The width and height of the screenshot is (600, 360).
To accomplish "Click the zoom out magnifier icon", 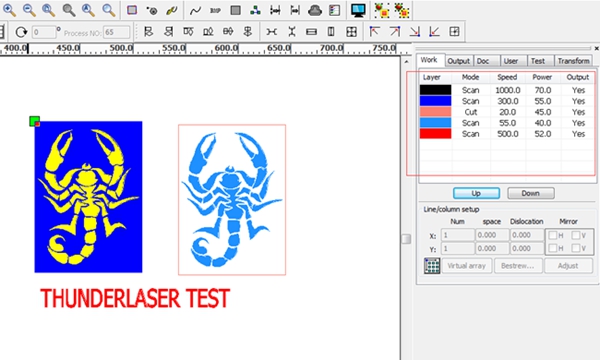I will [29, 10].
